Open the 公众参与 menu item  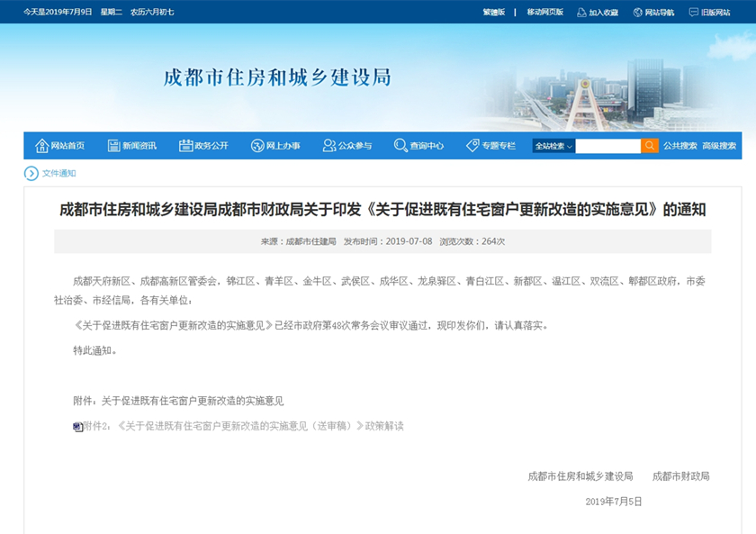355,146
